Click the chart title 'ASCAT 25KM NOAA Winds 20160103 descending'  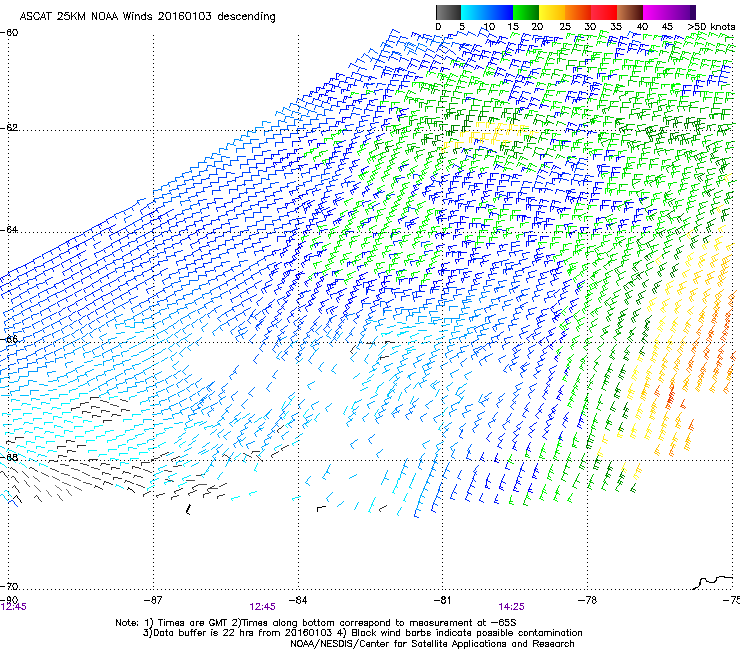tap(147, 17)
